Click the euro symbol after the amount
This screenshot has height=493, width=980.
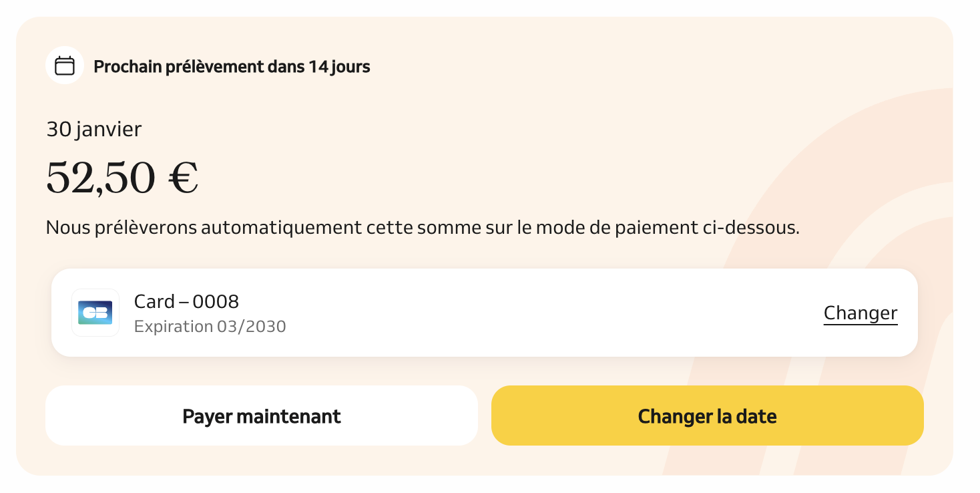coord(183,178)
